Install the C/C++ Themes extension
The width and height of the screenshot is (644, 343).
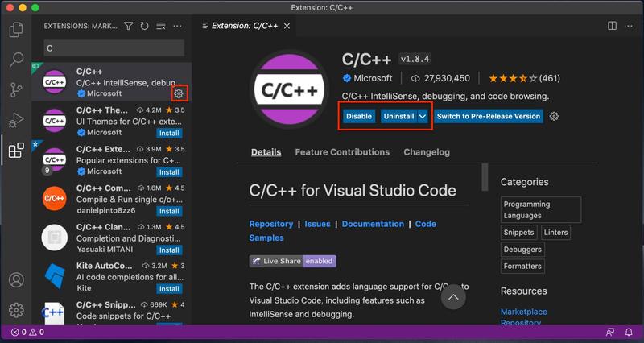[169, 133]
